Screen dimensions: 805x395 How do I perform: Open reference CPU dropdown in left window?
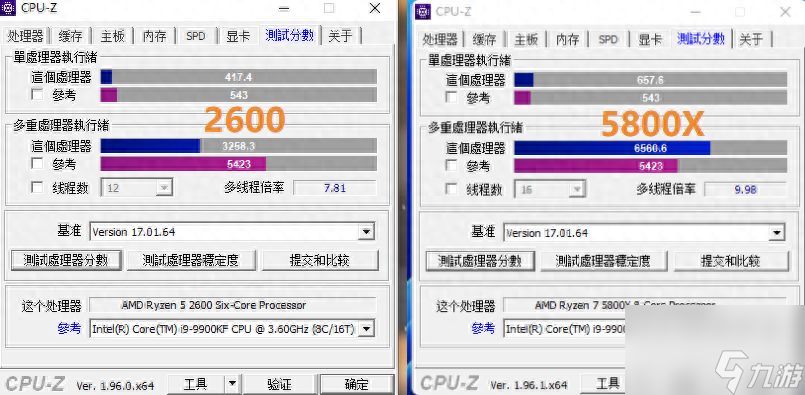[232, 329]
